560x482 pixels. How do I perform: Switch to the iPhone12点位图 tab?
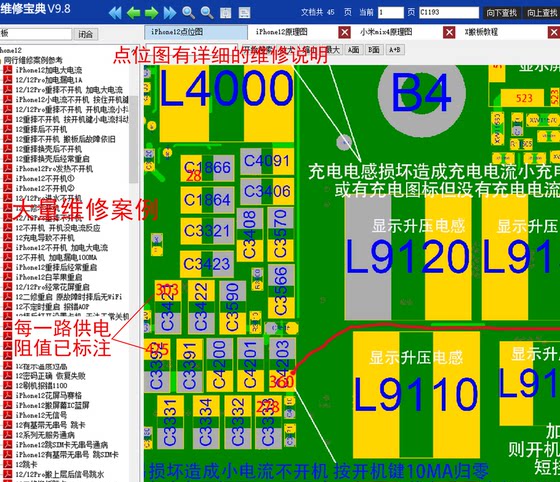click(x=196, y=32)
